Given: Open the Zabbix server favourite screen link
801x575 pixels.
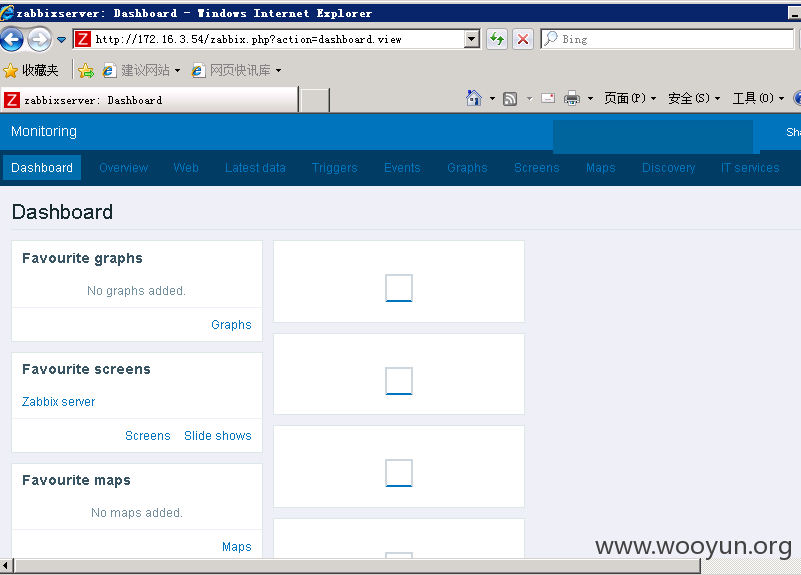Looking at the screenshot, I should (x=58, y=402).
